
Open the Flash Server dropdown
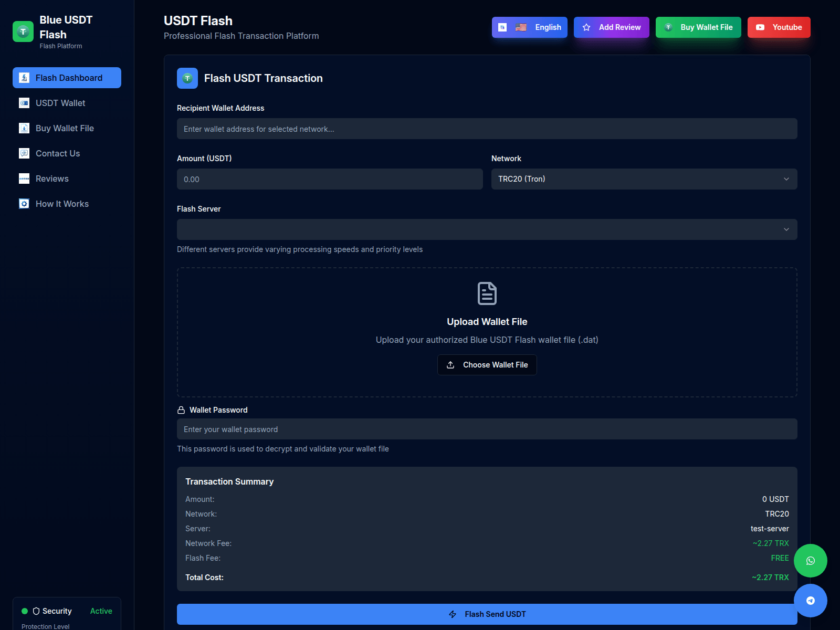(487, 229)
